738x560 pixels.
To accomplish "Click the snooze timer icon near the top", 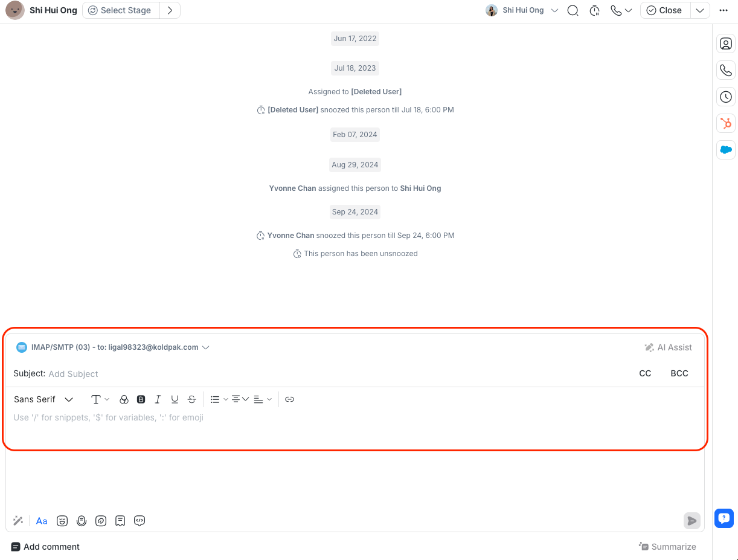I will coord(594,10).
